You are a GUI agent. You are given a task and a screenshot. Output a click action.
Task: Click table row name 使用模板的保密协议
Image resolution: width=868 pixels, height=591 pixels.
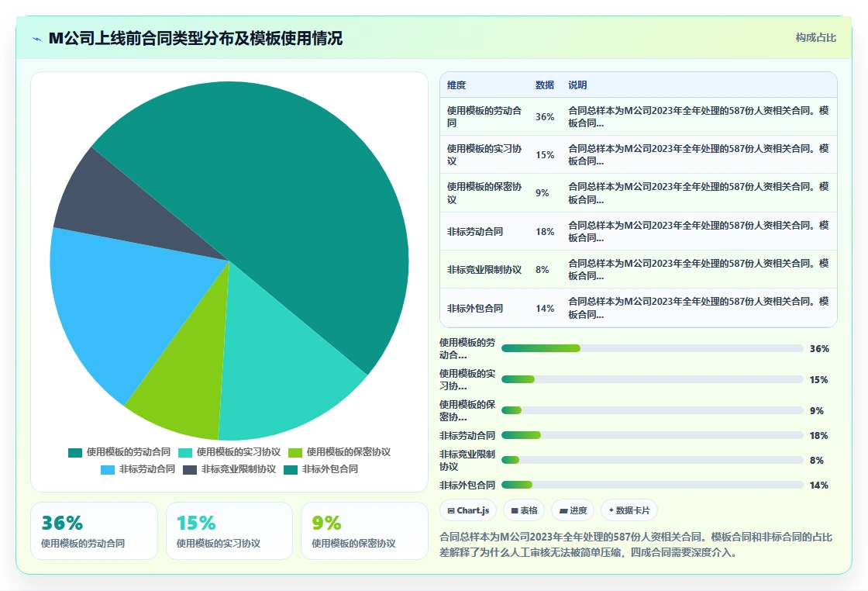[x=484, y=193]
